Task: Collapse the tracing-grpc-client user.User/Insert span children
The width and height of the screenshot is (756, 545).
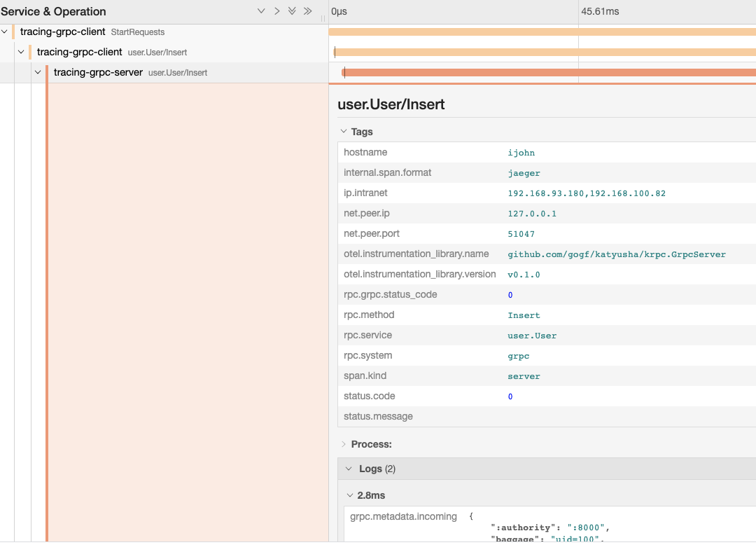Action: pos(21,52)
